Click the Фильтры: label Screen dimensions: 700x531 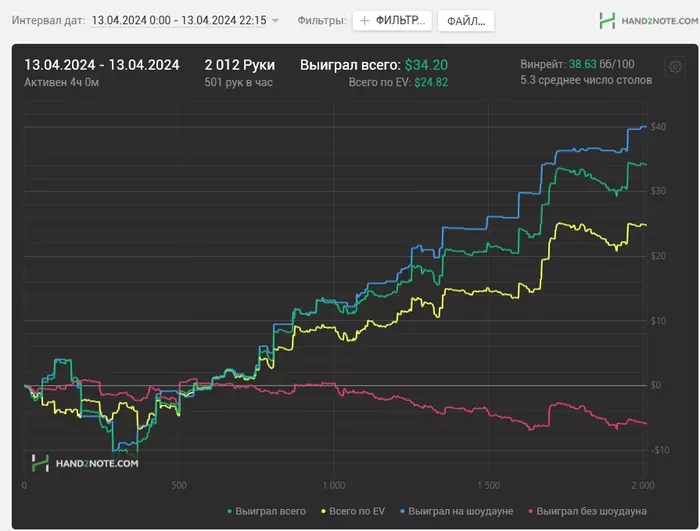pos(322,21)
